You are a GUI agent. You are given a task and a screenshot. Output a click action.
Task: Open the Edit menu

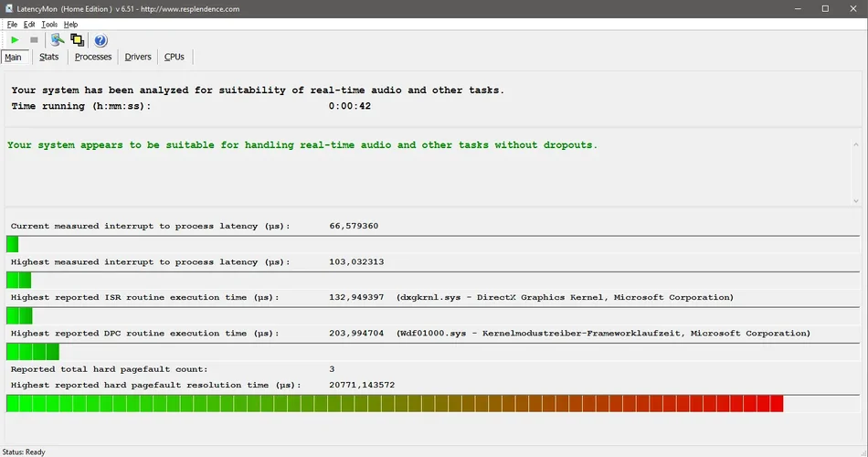point(29,25)
